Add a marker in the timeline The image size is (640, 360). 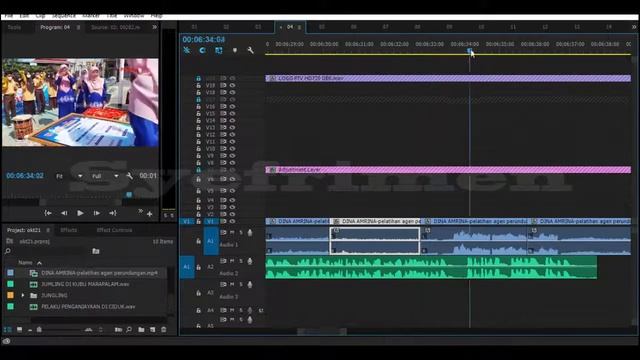[x=235, y=50]
